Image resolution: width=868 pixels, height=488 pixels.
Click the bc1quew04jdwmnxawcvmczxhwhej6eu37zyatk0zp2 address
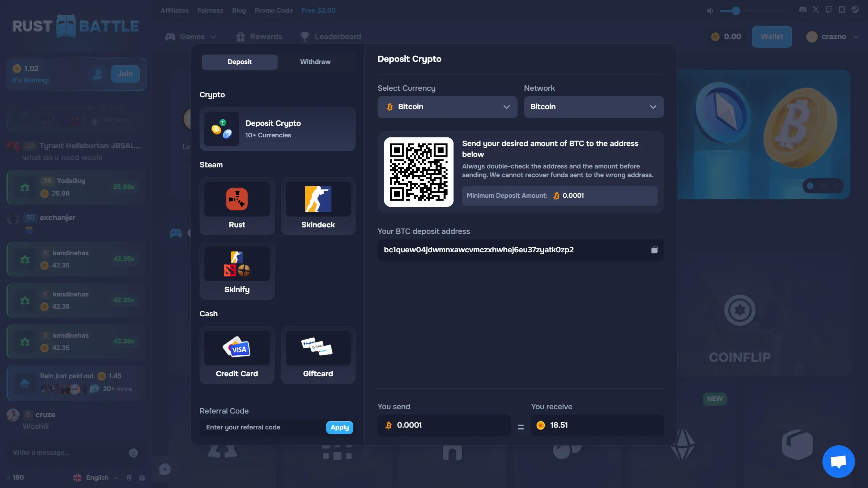coord(478,250)
